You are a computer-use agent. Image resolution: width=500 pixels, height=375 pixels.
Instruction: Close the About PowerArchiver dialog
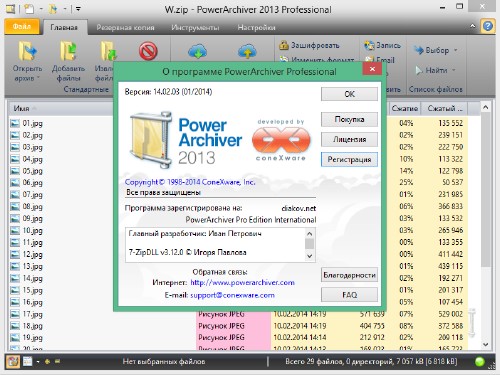click(x=372, y=69)
